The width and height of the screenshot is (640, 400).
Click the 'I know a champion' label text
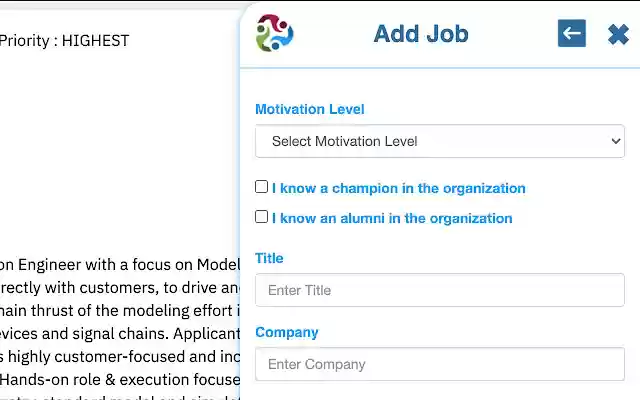[x=398, y=188]
